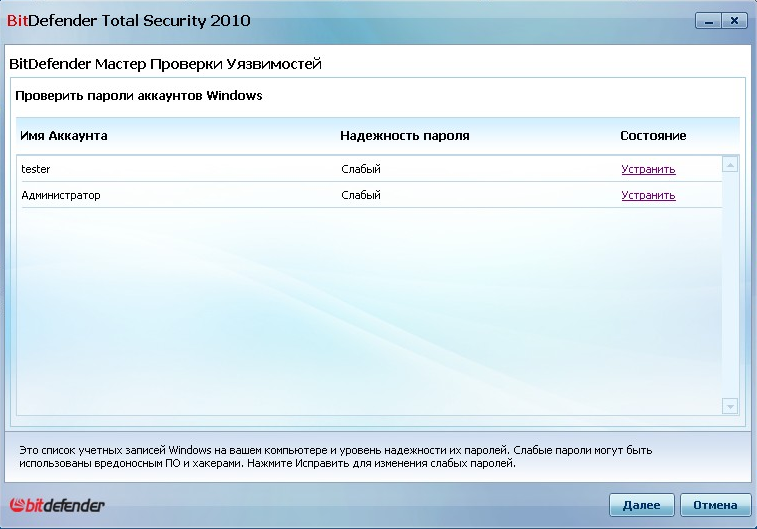This screenshot has height=529, width=757.
Task: Cancel the wizard with Отмена button
Action: tap(715, 505)
